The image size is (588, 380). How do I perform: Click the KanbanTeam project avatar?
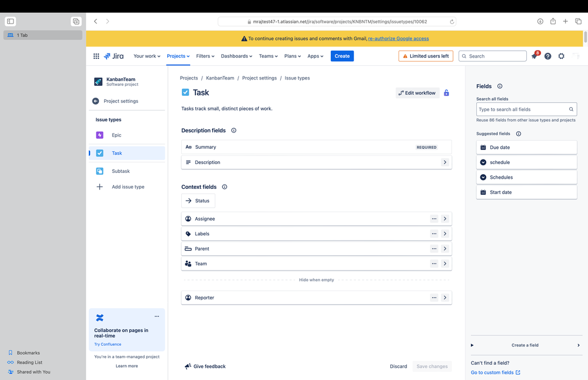point(98,82)
